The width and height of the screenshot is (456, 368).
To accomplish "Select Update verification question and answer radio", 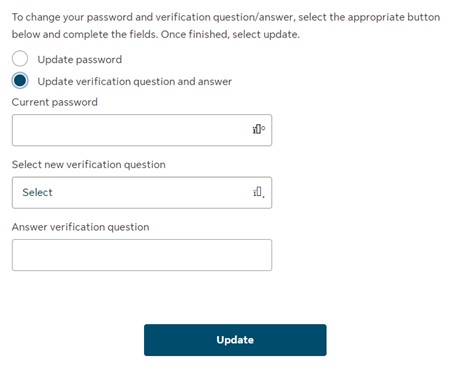I will [x=20, y=81].
